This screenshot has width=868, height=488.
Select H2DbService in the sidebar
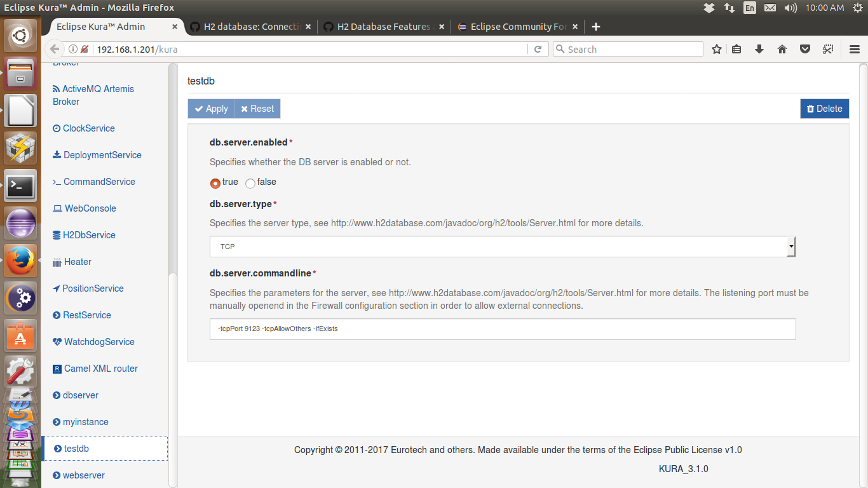coord(84,235)
